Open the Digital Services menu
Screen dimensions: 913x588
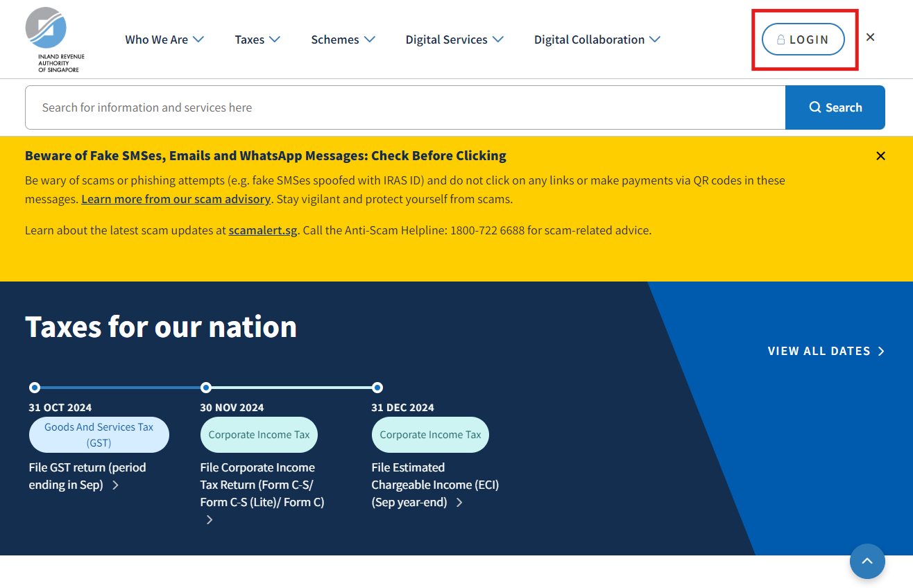[454, 40]
